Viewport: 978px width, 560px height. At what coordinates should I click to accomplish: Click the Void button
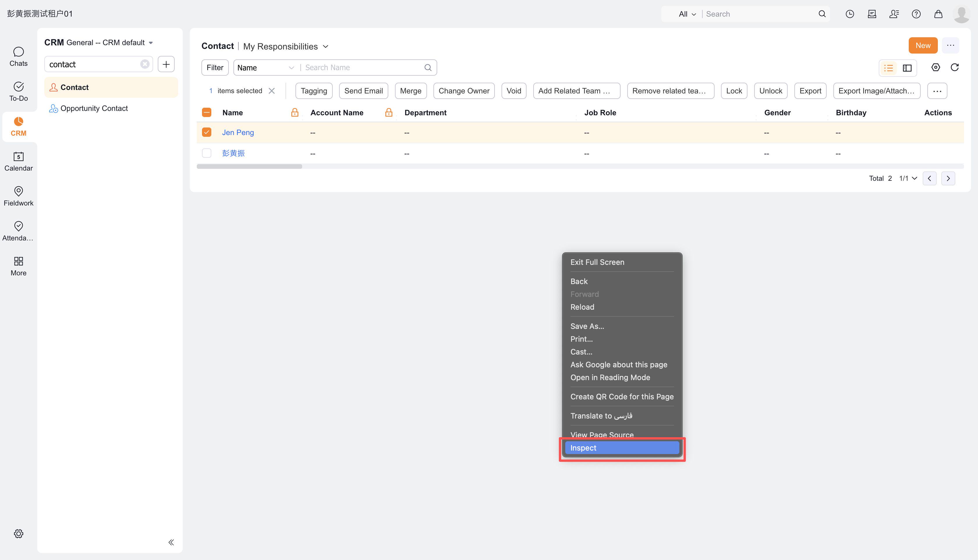(x=514, y=91)
